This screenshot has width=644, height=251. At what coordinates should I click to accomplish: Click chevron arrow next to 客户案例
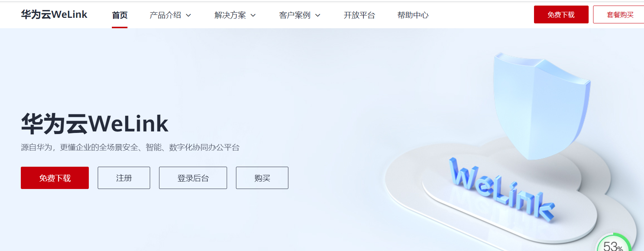(x=318, y=15)
